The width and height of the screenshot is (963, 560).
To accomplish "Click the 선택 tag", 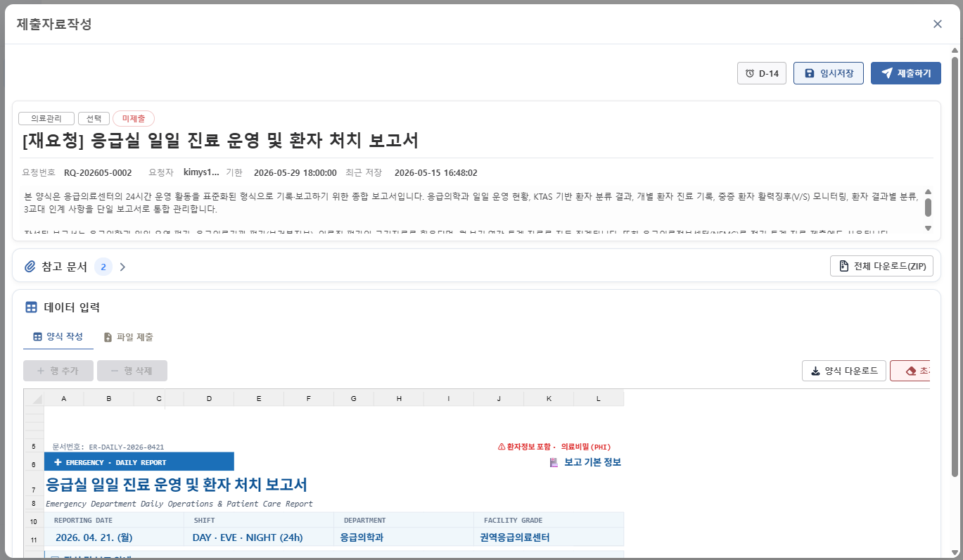I will click(94, 119).
